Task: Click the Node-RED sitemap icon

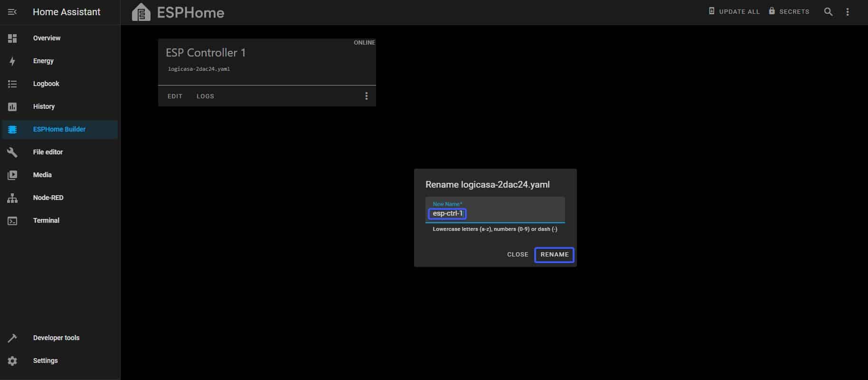Action: (12, 198)
